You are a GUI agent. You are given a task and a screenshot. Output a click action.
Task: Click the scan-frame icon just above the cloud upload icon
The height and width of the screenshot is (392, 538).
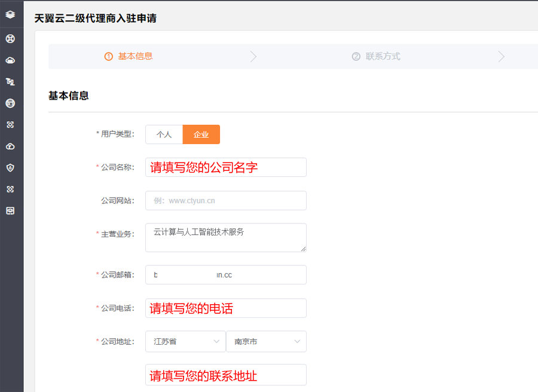(x=10, y=125)
